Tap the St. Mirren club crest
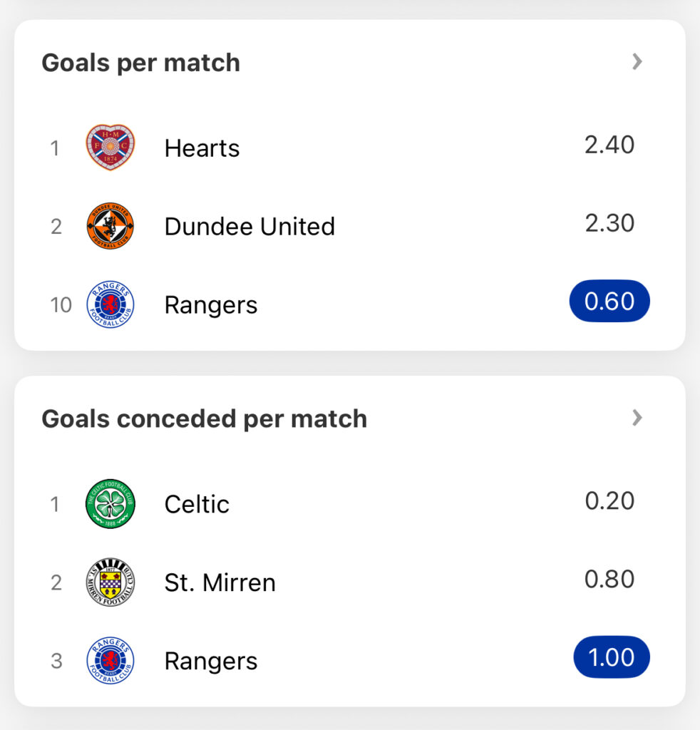 pos(110,582)
